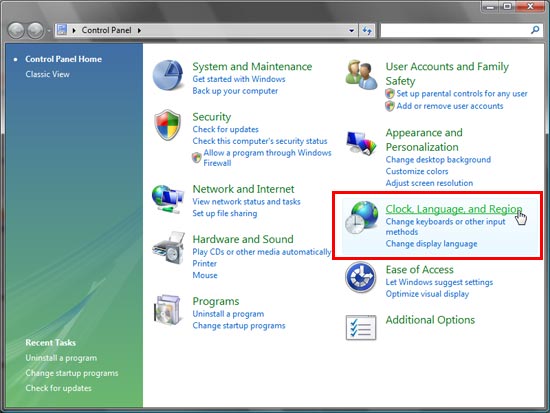Open the Ease of Access icon
The width and height of the screenshot is (550, 413).
click(361, 277)
